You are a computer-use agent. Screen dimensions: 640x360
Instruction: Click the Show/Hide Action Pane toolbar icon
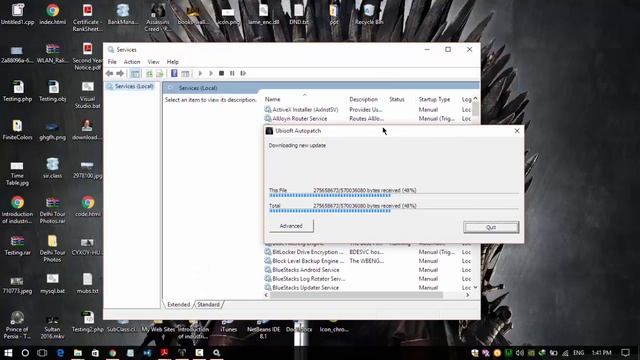tap(185, 73)
